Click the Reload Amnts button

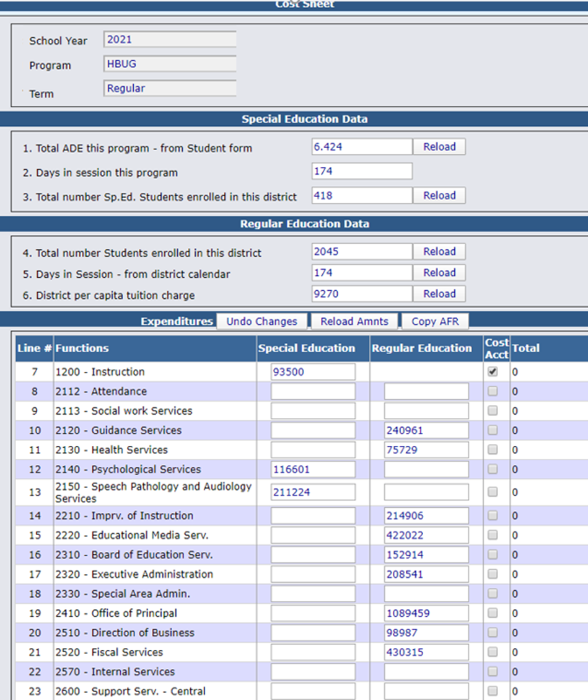coord(354,321)
